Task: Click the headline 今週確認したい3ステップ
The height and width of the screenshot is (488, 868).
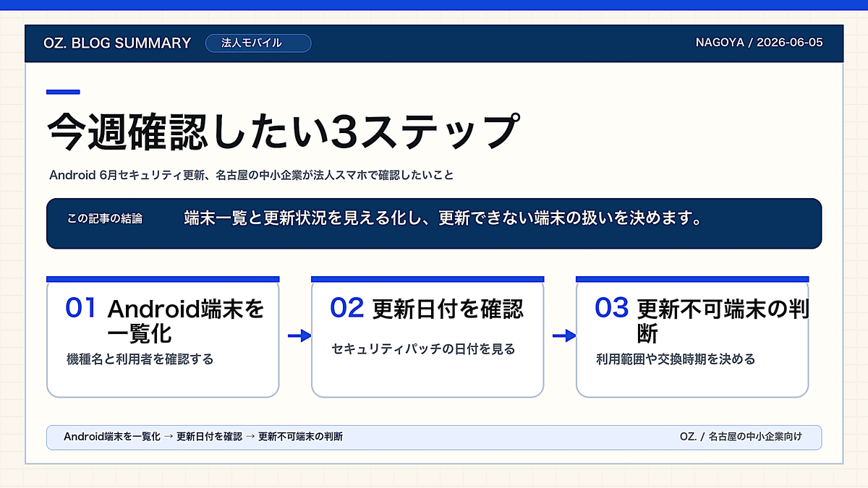Action: coord(283,131)
